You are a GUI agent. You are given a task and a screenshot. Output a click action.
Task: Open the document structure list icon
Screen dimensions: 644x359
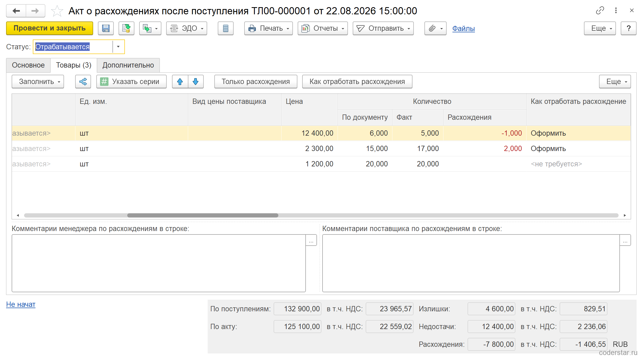(226, 28)
